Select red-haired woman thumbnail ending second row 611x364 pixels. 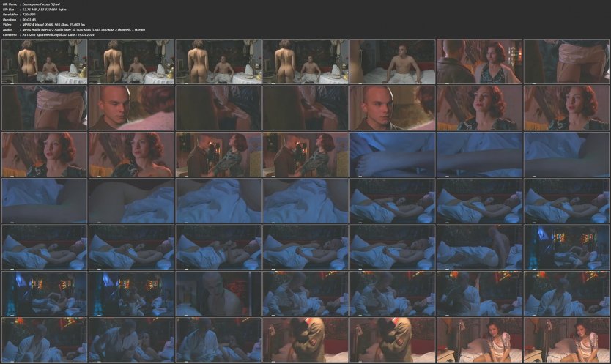(566, 108)
